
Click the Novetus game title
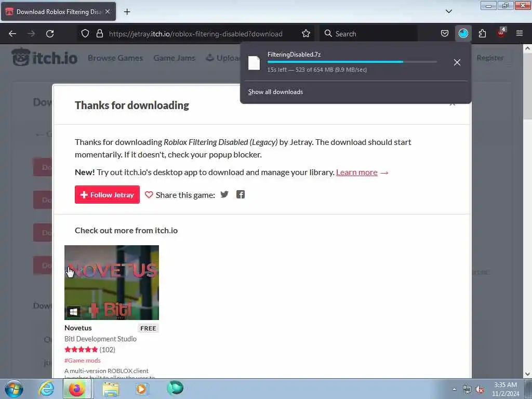tap(78, 328)
